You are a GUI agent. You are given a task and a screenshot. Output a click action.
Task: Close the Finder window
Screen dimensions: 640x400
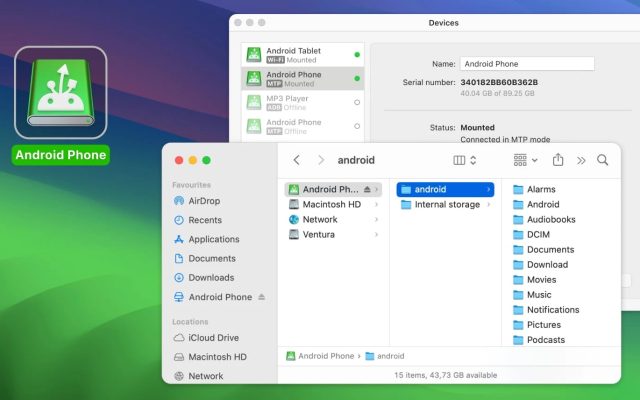coord(179,160)
